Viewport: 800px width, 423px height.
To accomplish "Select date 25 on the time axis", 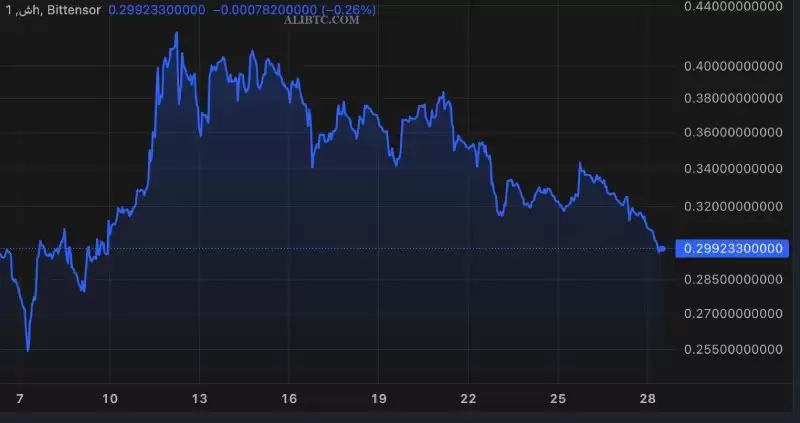I will (x=557, y=399).
